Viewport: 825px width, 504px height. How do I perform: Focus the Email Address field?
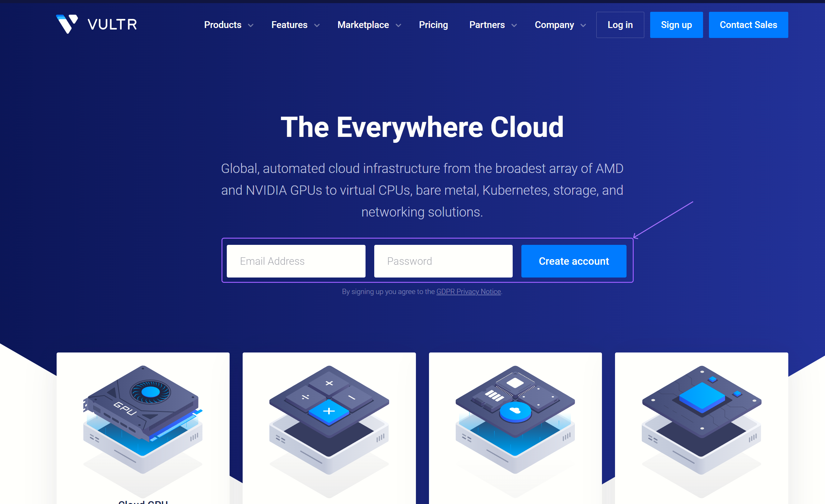click(296, 261)
